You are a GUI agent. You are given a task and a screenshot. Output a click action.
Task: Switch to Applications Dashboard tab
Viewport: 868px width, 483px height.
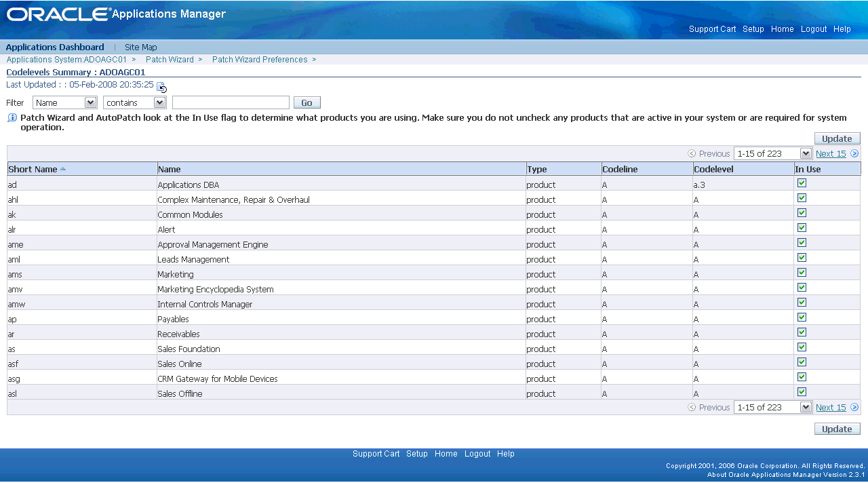pyautogui.click(x=55, y=47)
